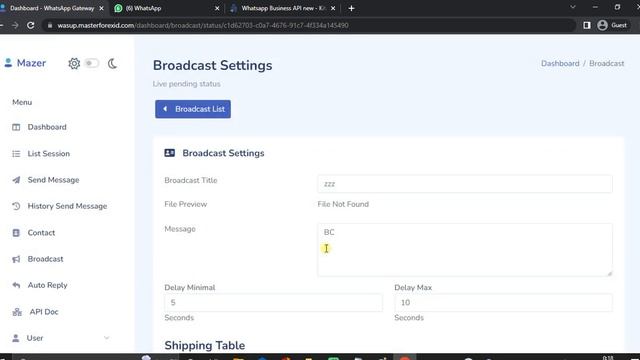Click the Broadcast Settings card icon
This screenshot has height=360, width=640.
tap(169, 153)
